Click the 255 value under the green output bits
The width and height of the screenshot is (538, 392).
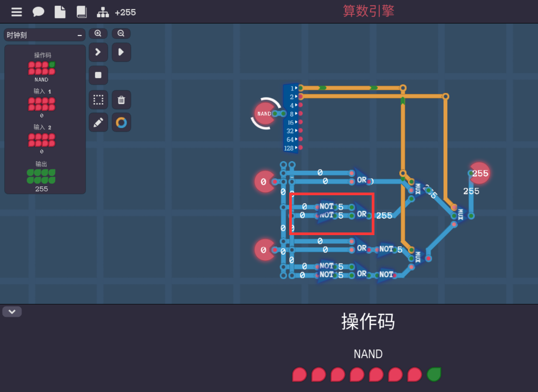click(x=41, y=189)
